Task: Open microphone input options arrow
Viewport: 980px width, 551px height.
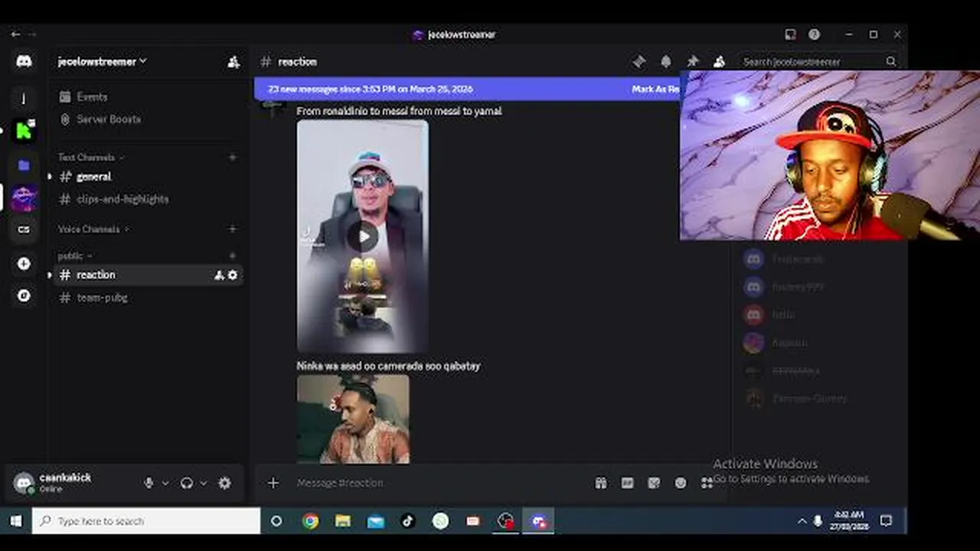Action: 165,483
